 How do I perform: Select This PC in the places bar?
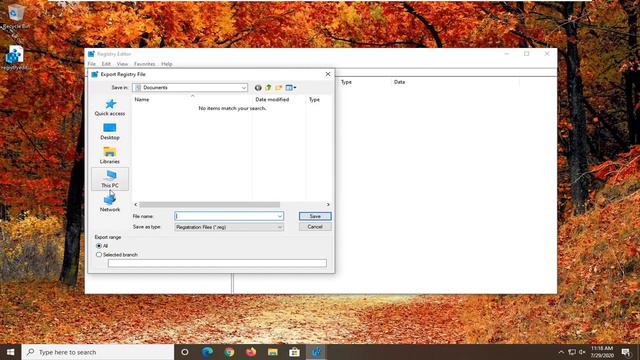pyautogui.click(x=110, y=179)
